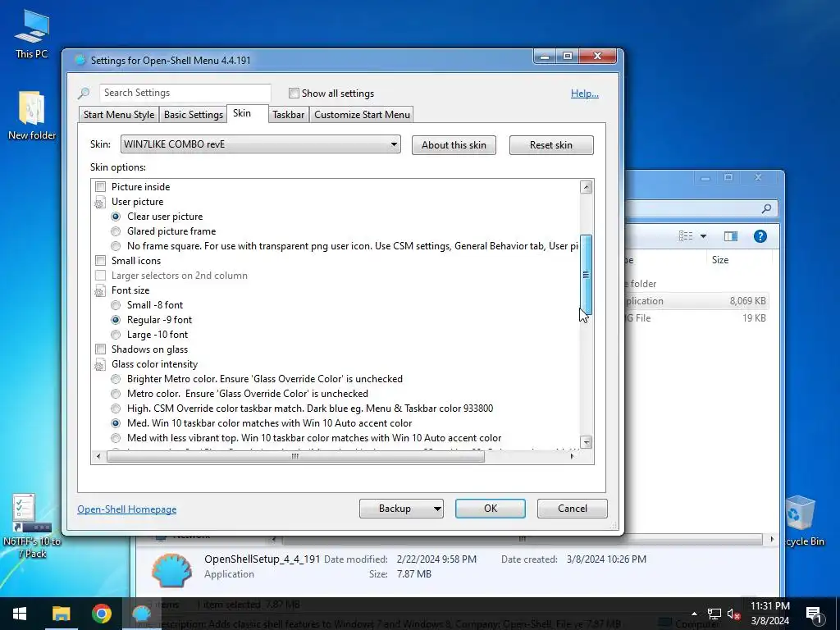This screenshot has height=630, width=840.
Task: Toggle Explorer preview pane icon
Action: (731, 236)
